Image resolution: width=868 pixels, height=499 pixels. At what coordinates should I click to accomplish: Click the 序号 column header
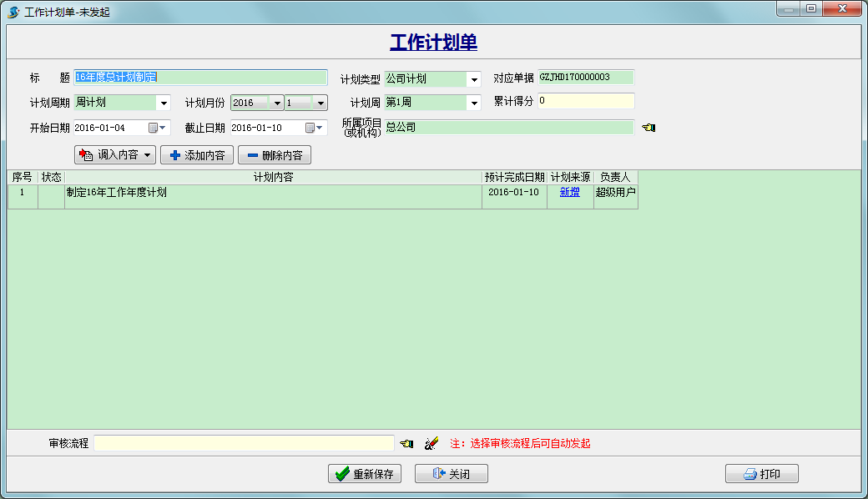tap(23, 178)
